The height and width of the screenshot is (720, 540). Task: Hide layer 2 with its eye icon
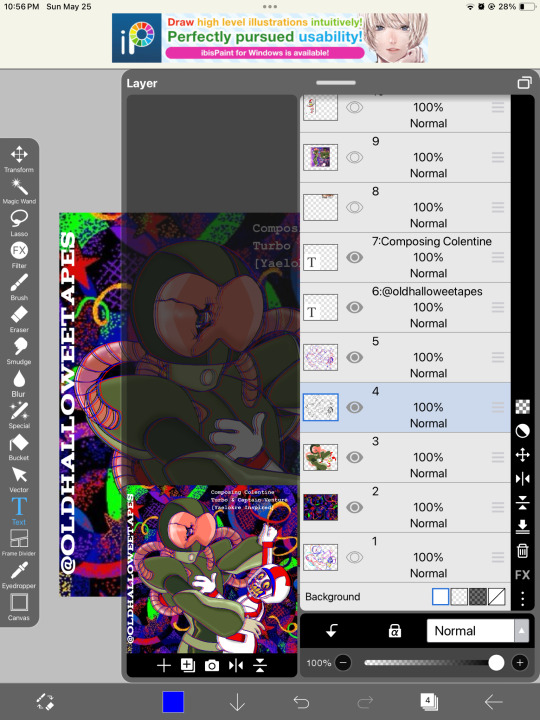pos(354,507)
